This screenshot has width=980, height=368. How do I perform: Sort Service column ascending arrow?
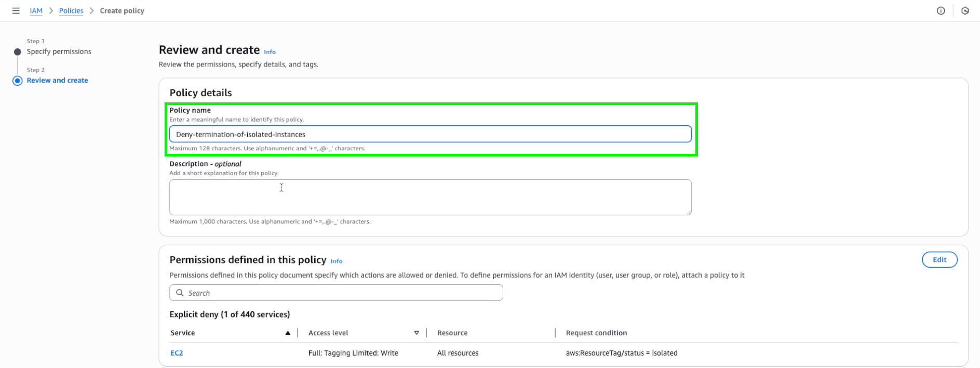point(288,333)
